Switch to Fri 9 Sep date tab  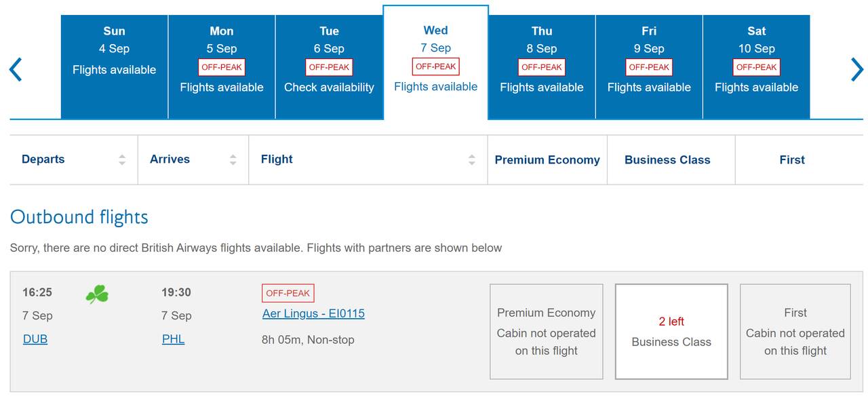[x=649, y=67]
